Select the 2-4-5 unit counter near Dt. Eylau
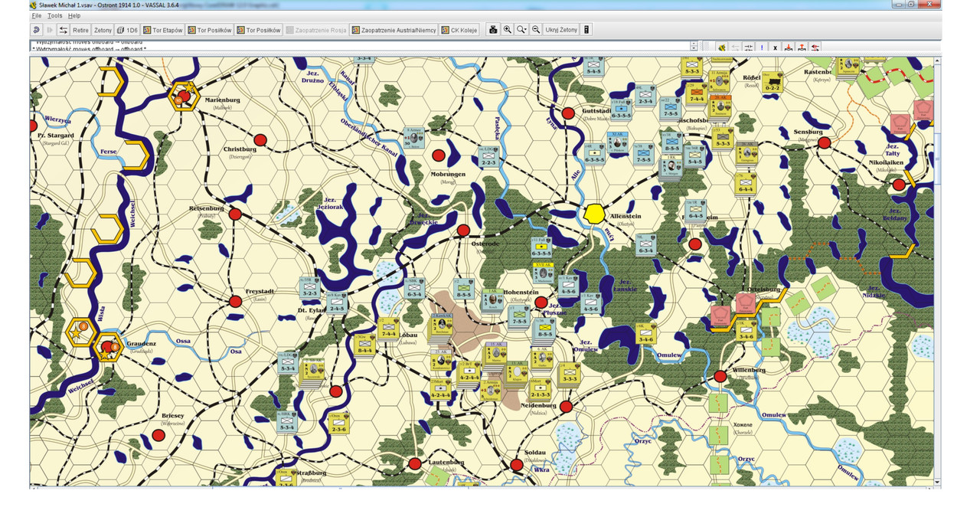This screenshot has width=980, height=530. (337, 303)
